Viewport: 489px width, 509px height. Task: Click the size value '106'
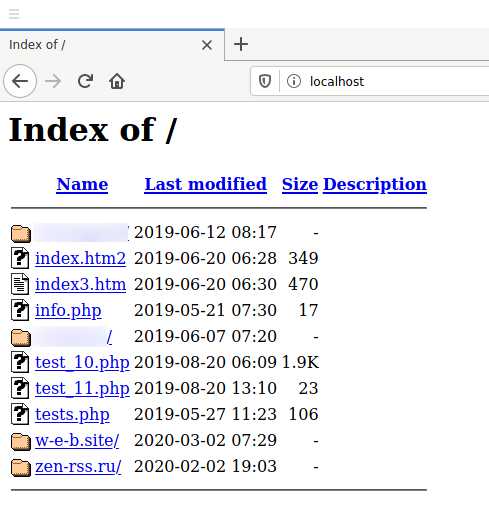pyautogui.click(x=303, y=414)
